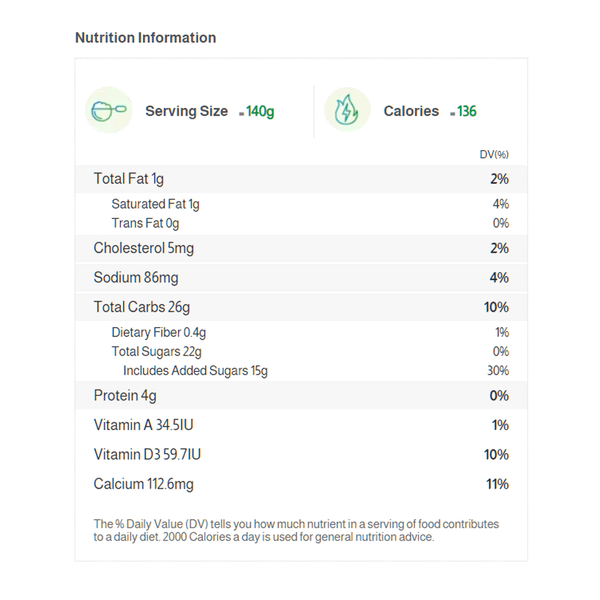Select the 140g serving size value
Image resolution: width=600 pixels, height=600 pixels.
pyautogui.click(x=260, y=112)
